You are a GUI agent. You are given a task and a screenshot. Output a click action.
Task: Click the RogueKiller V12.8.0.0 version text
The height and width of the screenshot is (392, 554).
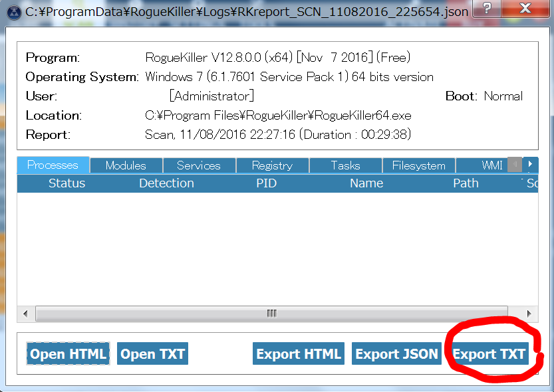(278, 57)
